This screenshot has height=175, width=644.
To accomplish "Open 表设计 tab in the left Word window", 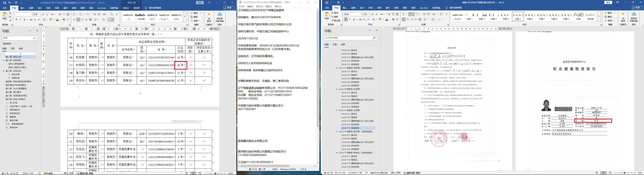I will [126, 8].
